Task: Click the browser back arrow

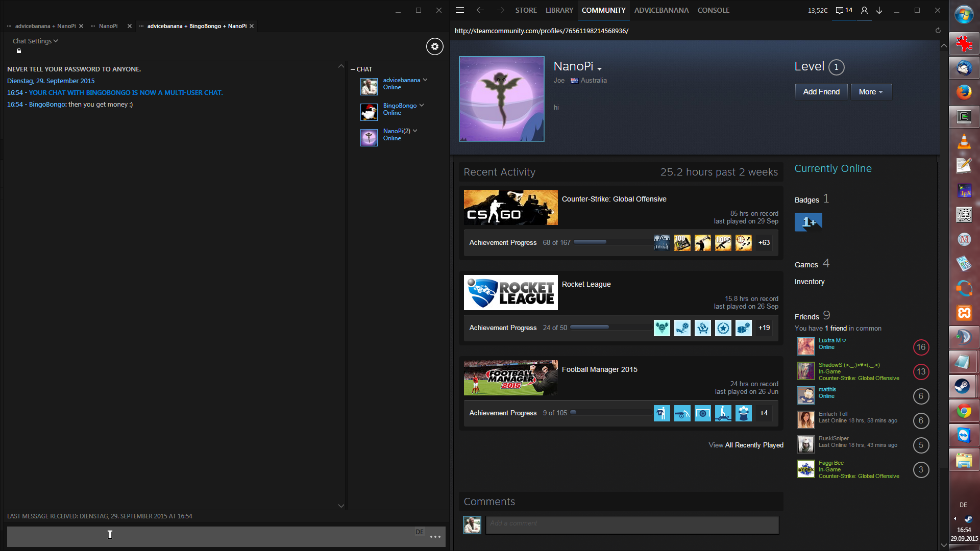Action: pos(480,10)
